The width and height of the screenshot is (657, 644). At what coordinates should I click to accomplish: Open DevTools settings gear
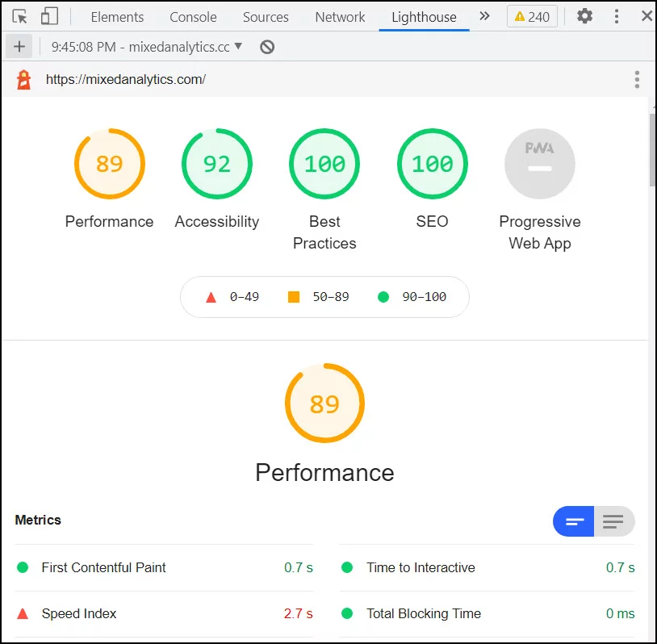point(584,16)
